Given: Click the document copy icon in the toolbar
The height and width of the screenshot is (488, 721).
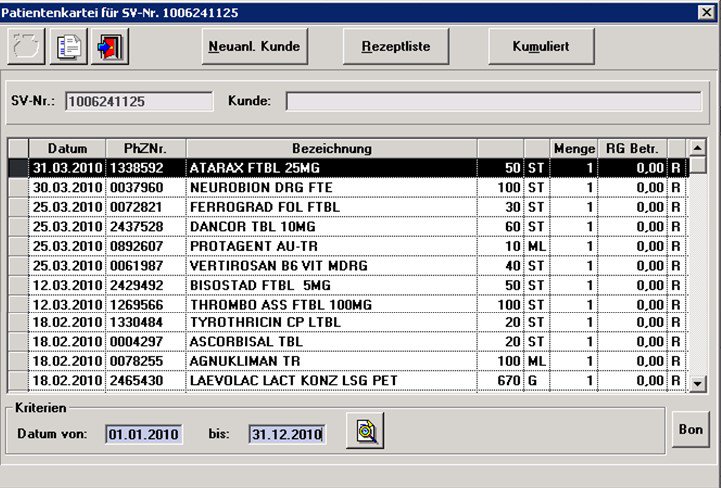Looking at the screenshot, I should click(69, 46).
